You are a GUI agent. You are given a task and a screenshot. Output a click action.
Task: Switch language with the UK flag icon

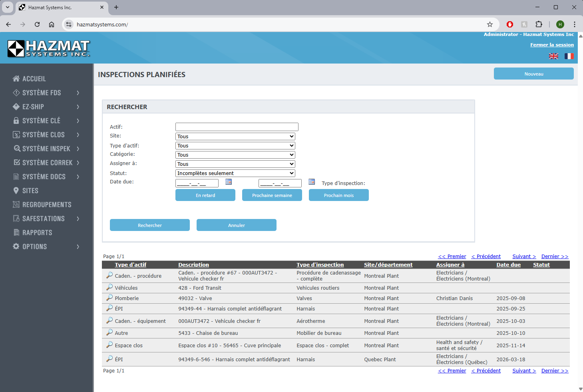pyautogui.click(x=553, y=56)
